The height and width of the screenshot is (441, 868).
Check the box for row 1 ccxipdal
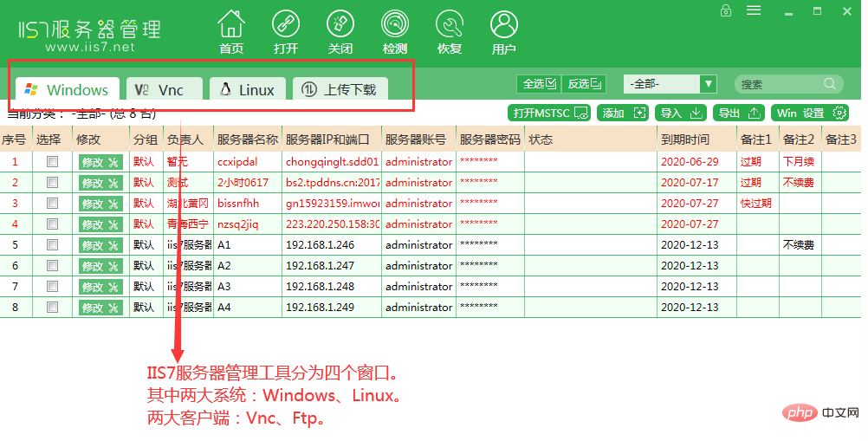[53, 161]
